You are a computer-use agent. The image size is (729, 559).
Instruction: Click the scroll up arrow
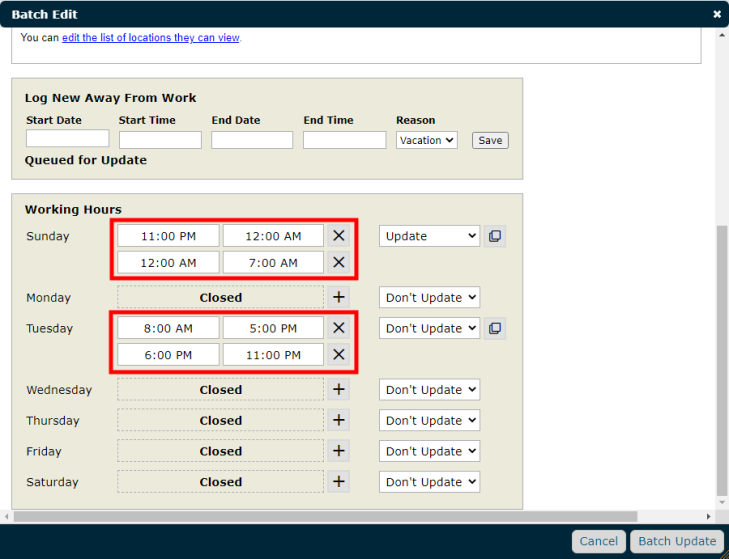pos(722,35)
